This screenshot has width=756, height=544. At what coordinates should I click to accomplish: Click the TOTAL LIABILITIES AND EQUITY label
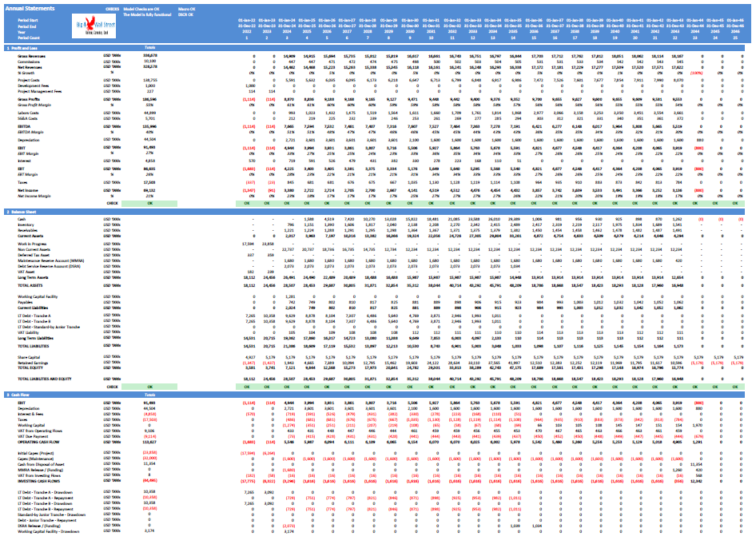[45, 379]
